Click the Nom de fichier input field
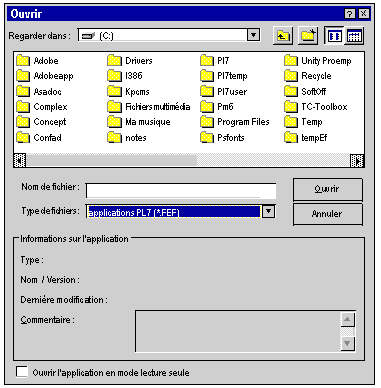Viewport: 381px width, 388px height. point(181,191)
